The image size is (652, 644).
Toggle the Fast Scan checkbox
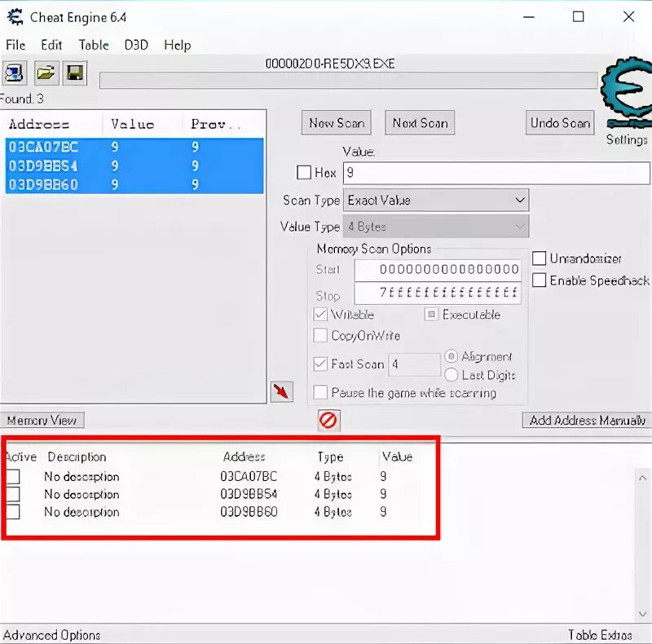tap(320, 364)
